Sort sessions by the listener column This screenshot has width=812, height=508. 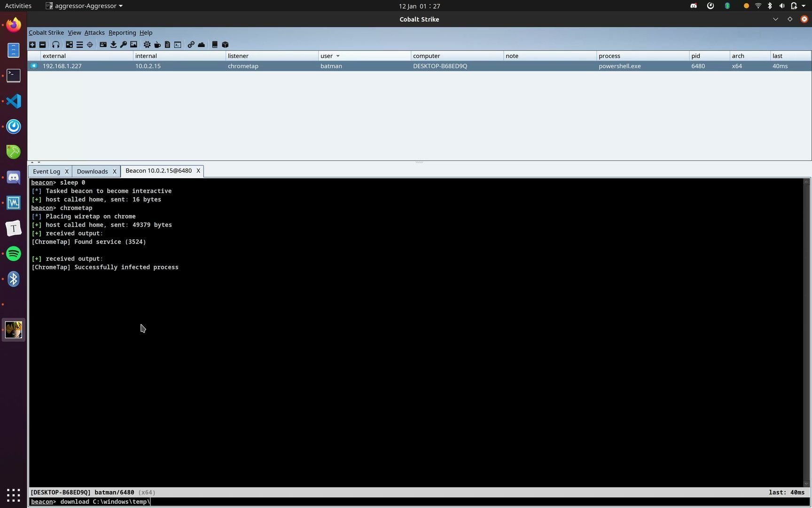272,56
